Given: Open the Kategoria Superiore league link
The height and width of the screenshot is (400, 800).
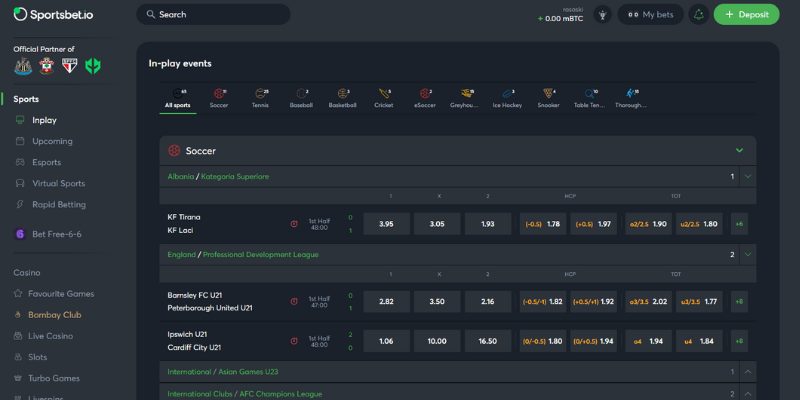Looking at the screenshot, I should click(x=235, y=177).
